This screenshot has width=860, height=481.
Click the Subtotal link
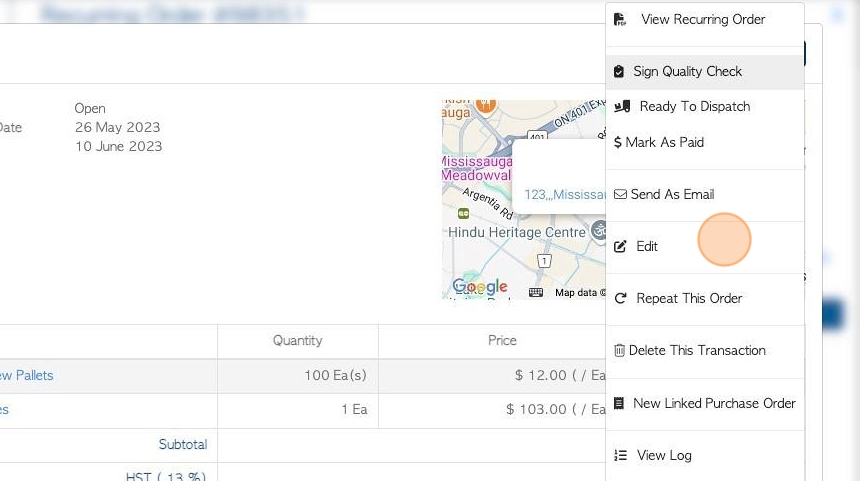(x=182, y=445)
